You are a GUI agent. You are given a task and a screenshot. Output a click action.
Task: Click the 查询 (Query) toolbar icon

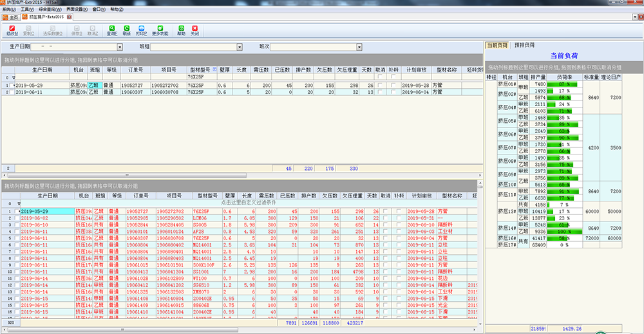coord(111,30)
